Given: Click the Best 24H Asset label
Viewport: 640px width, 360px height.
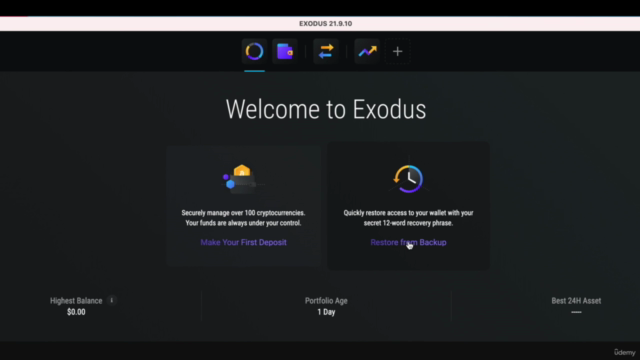Looking at the screenshot, I should click(x=576, y=301).
